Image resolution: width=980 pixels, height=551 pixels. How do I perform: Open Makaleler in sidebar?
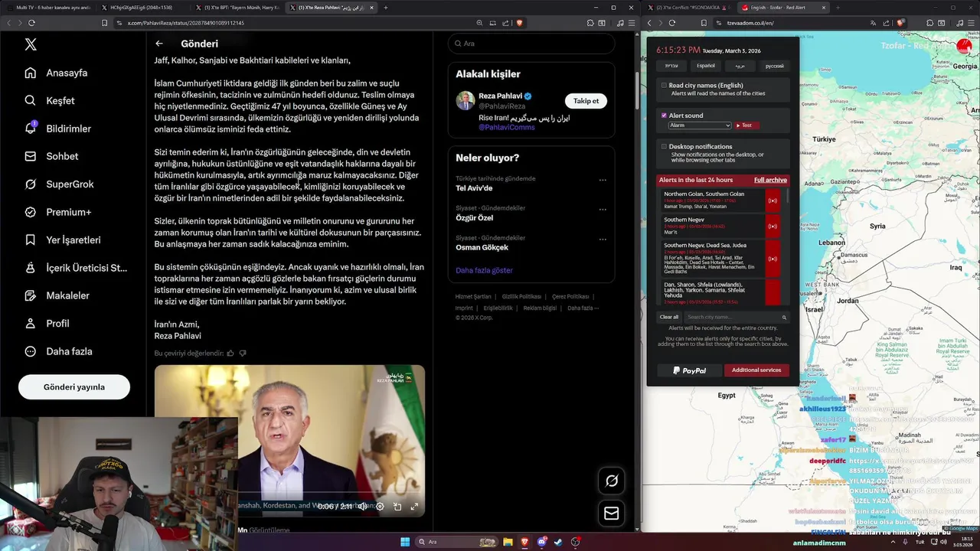pos(57,295)
